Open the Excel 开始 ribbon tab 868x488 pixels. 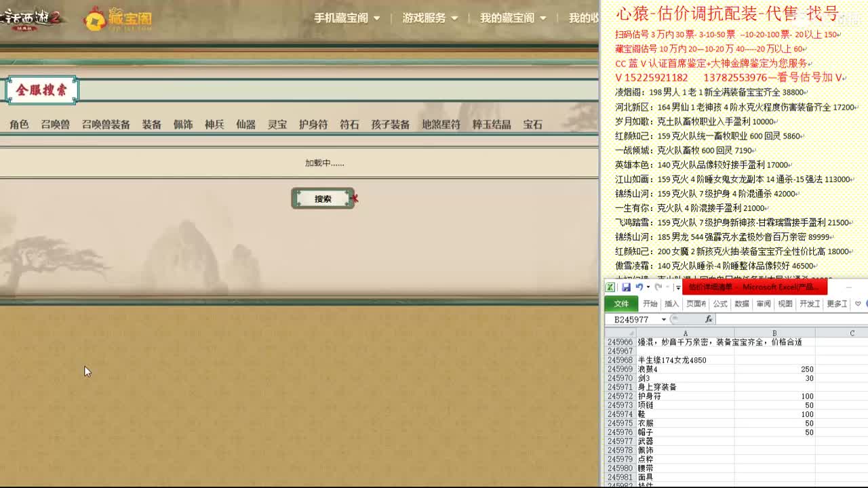click(x=650, y=304)
